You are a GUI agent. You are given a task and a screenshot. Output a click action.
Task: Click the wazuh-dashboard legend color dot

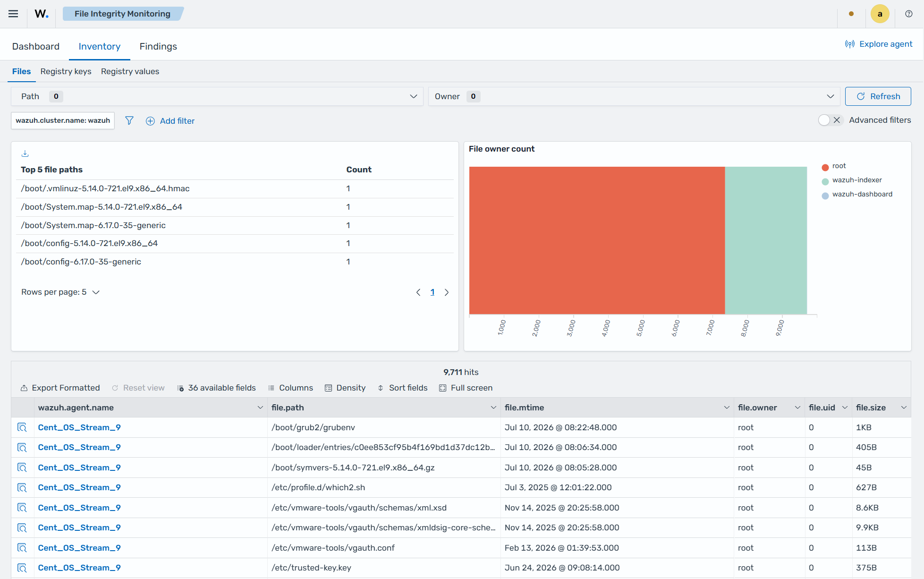click(825, 196)
